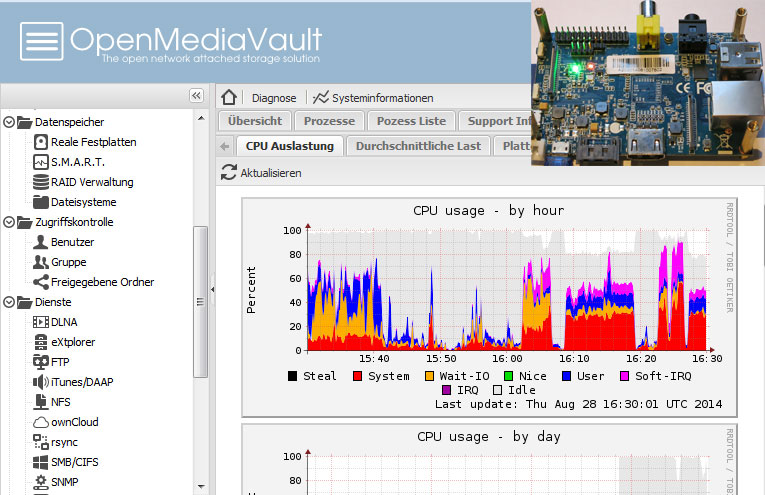Viewport: 765px width, 495px height.
Task: Click the sidebar scrollbar up arrow
Action: click(x=201, y=118)
